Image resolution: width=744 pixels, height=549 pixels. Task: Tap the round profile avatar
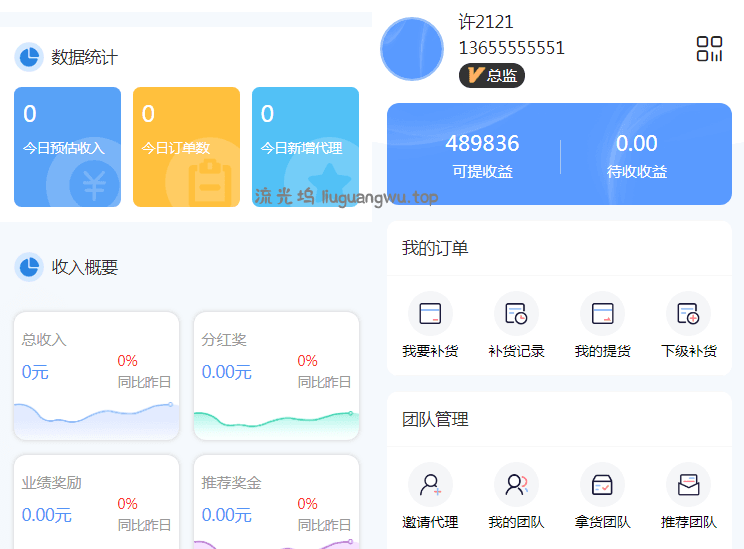click(412, 49)
